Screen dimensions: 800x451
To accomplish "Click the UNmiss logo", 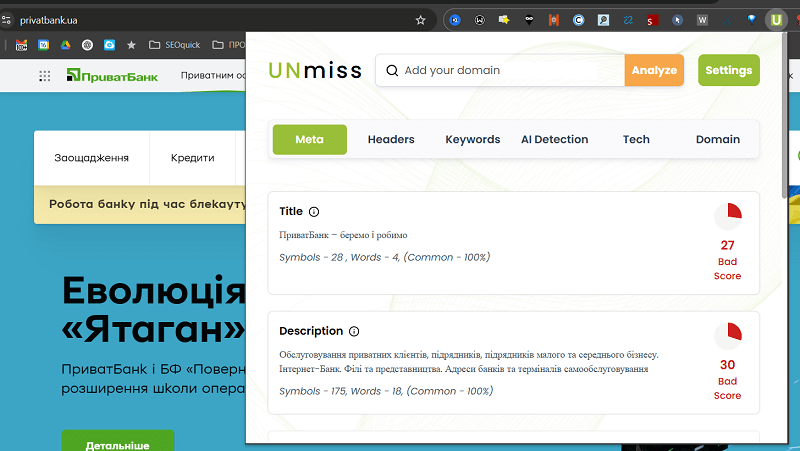I will [315, 70].
